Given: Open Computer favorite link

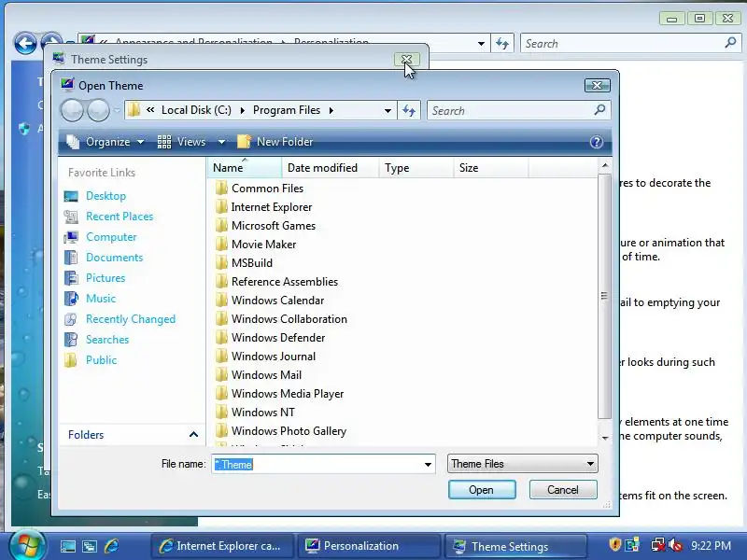Looking at the screenshot, I should pos(111,237).
